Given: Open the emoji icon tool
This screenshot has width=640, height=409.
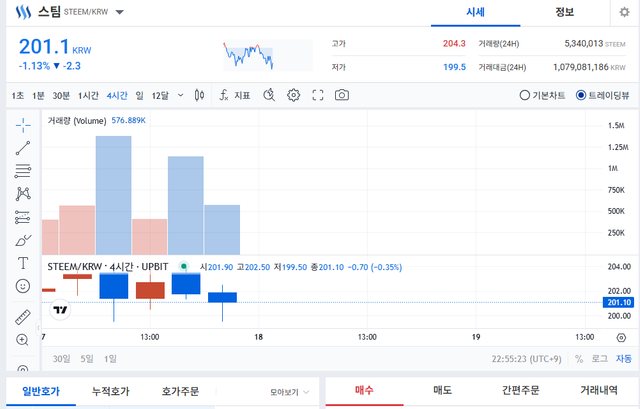Looking at the screenshot, I should click(x=23, y=286).
